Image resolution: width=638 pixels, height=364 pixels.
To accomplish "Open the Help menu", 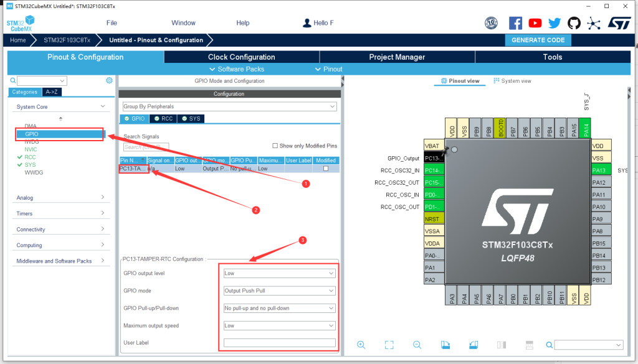I will click(x=242, y=23).
